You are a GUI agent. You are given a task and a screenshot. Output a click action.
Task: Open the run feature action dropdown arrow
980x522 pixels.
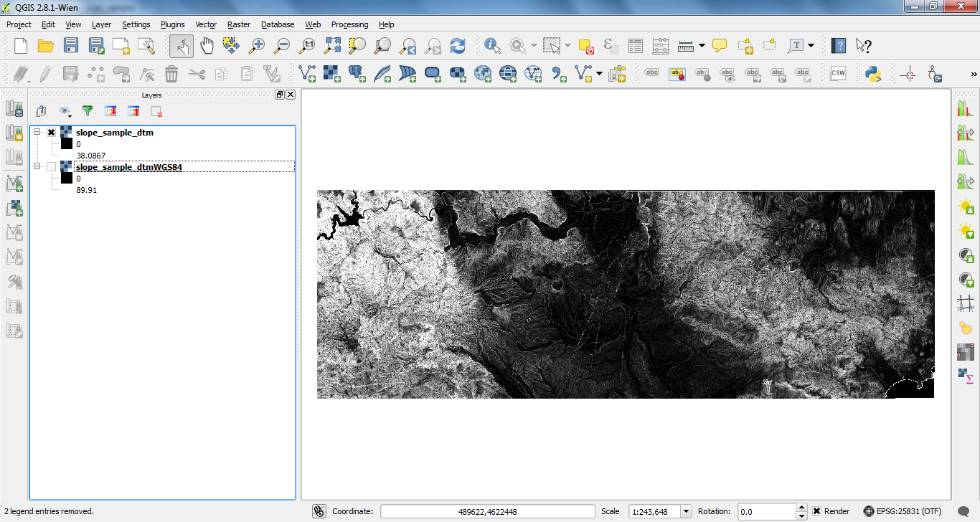click(533, 46)
